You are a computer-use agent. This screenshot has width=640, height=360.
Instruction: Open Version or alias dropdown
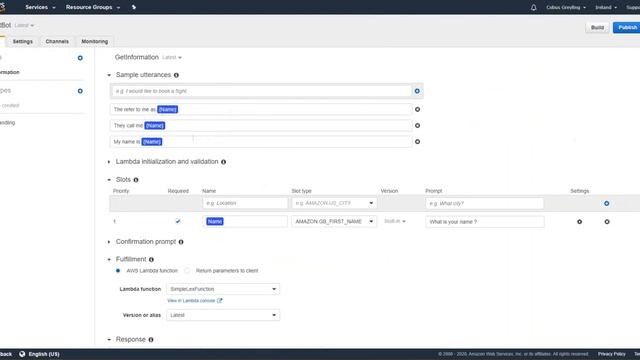coord(223,315)
